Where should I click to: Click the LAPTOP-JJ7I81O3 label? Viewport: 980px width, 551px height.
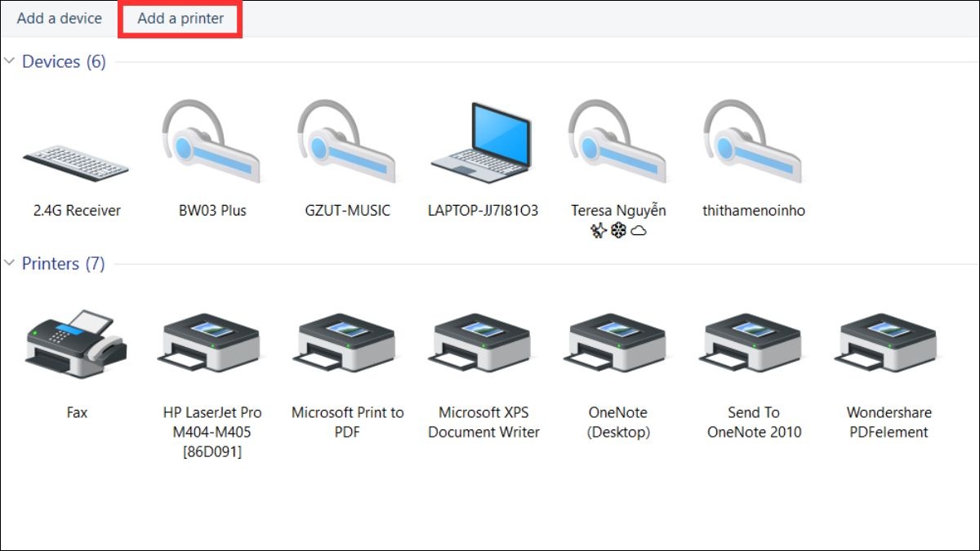pyautogui.click(x=483, y=211)
